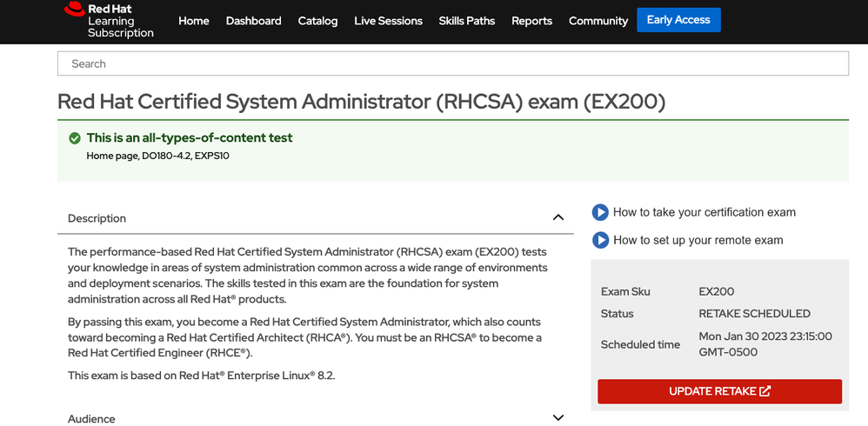
Task: Click the play icon beside How to take your certification exam
Action: [600, 212]
